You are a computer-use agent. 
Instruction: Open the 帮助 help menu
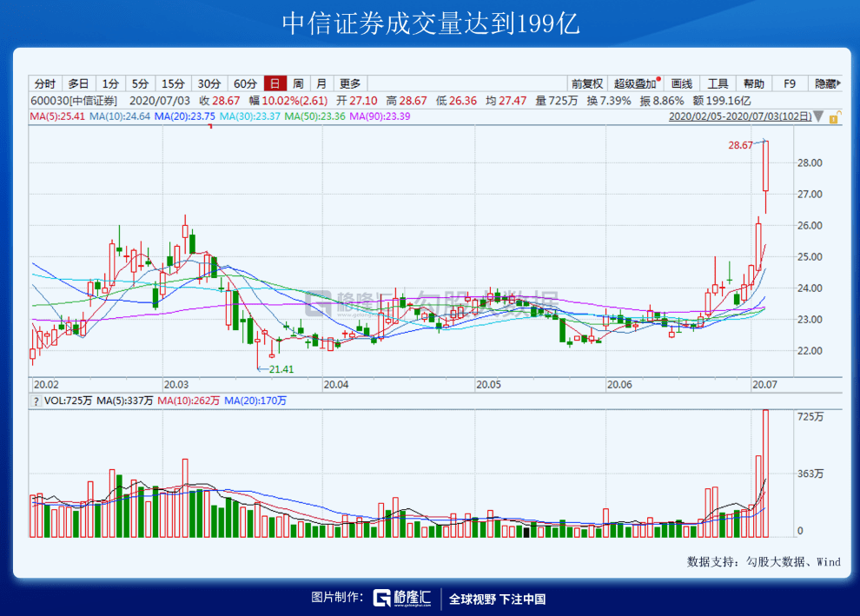pos(752,83)
